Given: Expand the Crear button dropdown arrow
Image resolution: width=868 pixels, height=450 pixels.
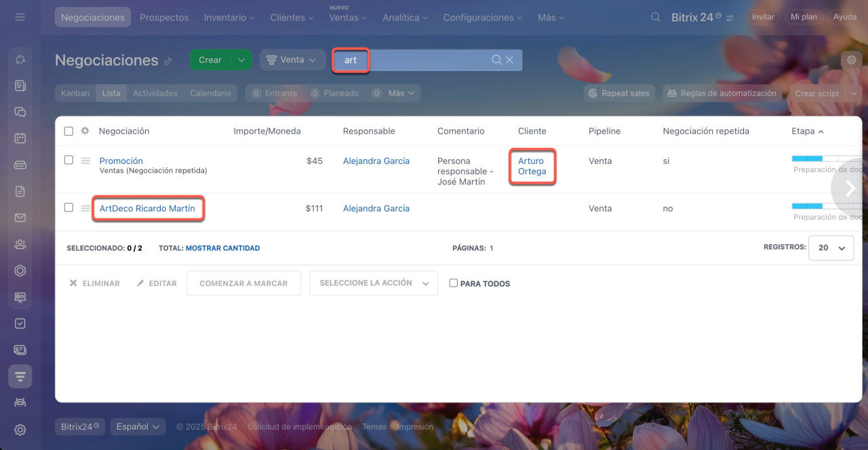Looking at the screenshot, I should 241,60.
